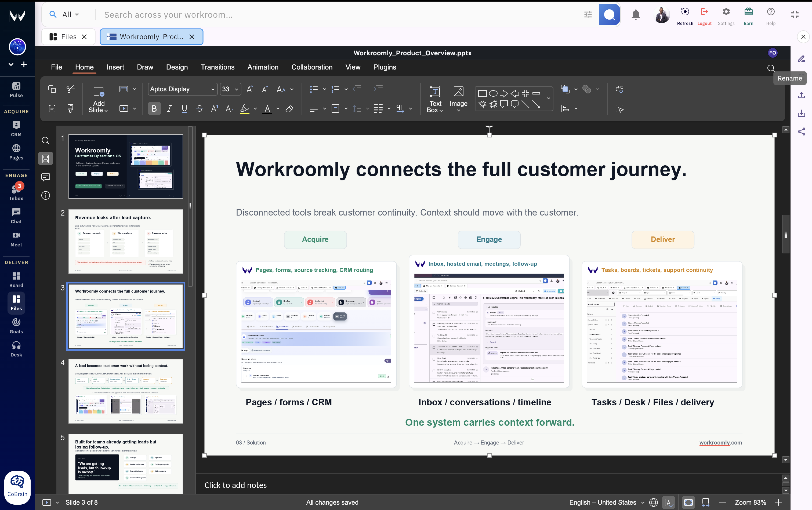Click the Refresh button

pyautogui.click(x=685, y=16)
